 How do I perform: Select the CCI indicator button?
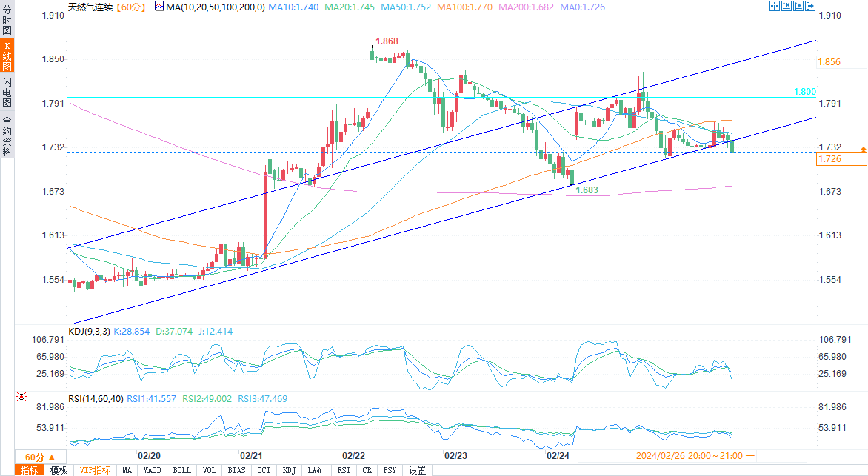(x=264, y=471)
